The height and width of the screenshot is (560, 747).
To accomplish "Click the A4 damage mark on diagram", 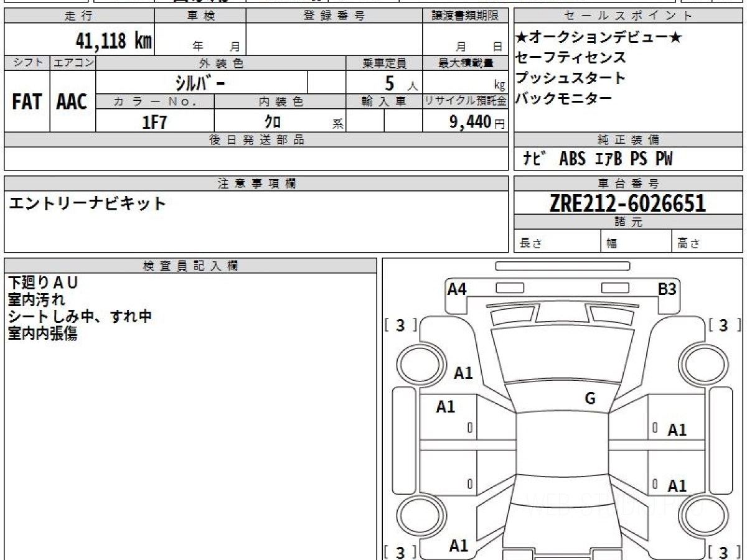I will 458,289.
